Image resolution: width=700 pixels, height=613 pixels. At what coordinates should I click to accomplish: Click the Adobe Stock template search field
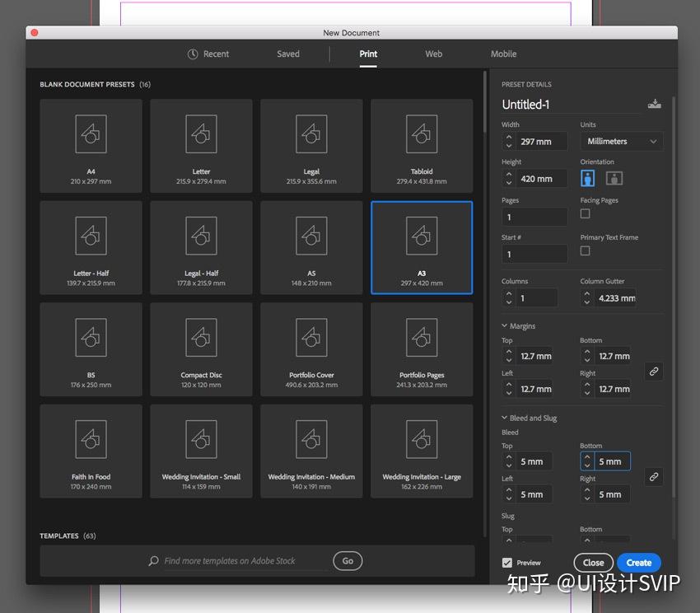coord(245,561)
